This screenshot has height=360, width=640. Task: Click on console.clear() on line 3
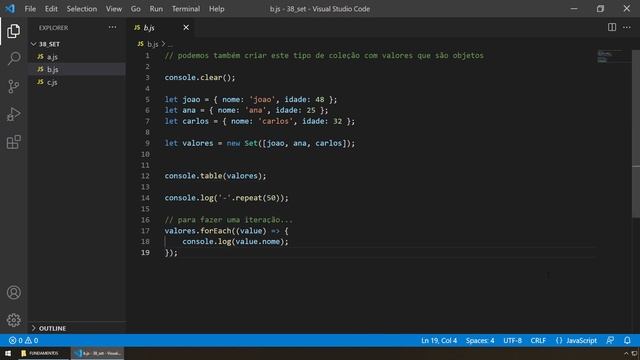click(200, 78)
